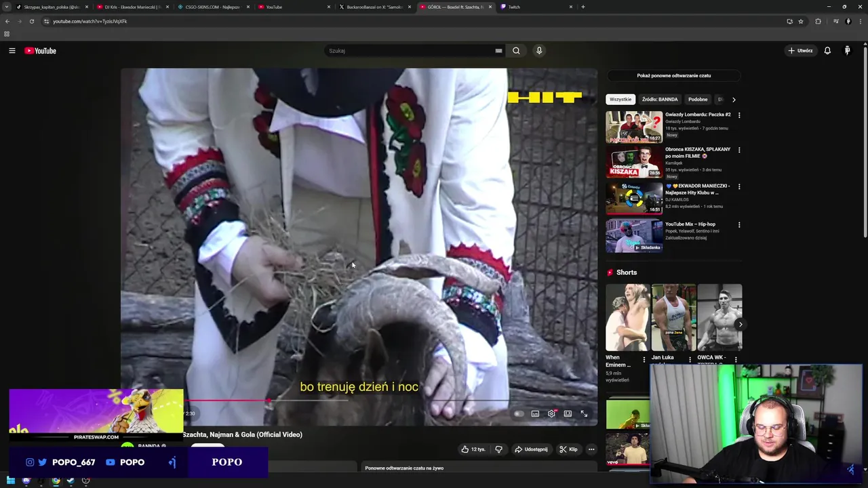Click the browser address bar URL
This screenshot has height=488, width=868.
click(90, 21)
